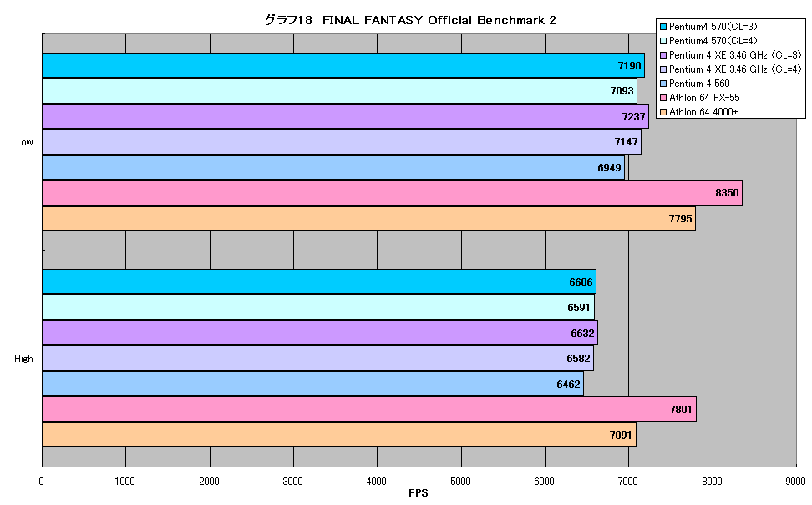The width and height of the screenshot is (812, 505).
Task: Click the Pentium 4 560 legend swatch
Action: coord(662,84)
